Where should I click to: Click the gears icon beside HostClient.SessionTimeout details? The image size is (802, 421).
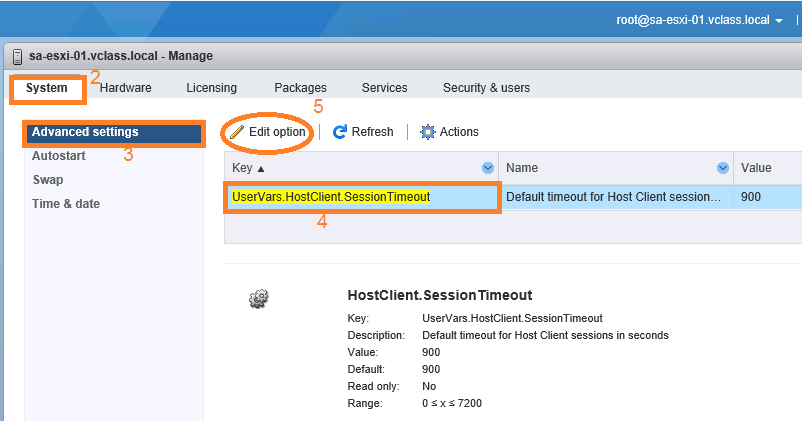259,299
